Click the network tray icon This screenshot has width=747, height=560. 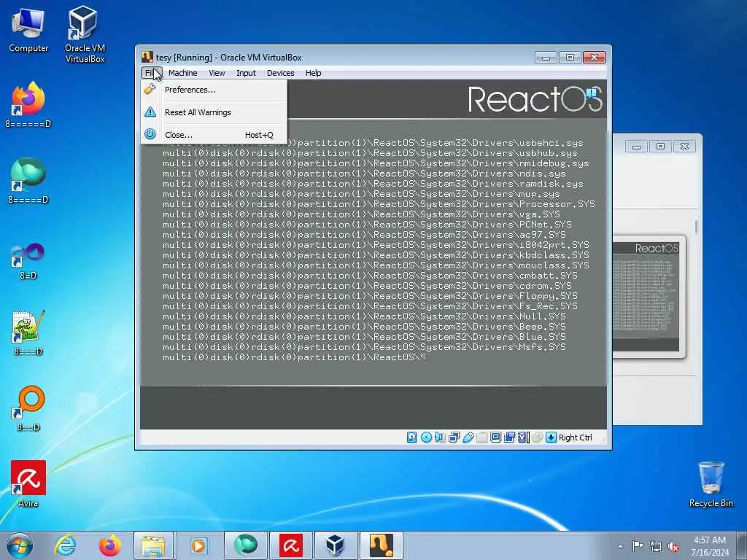pos(656,546)
